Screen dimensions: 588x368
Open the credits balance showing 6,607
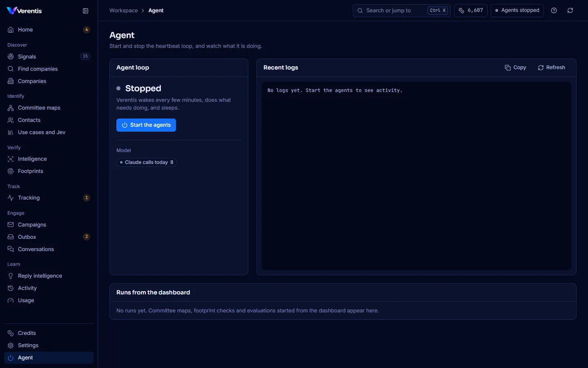471,11
